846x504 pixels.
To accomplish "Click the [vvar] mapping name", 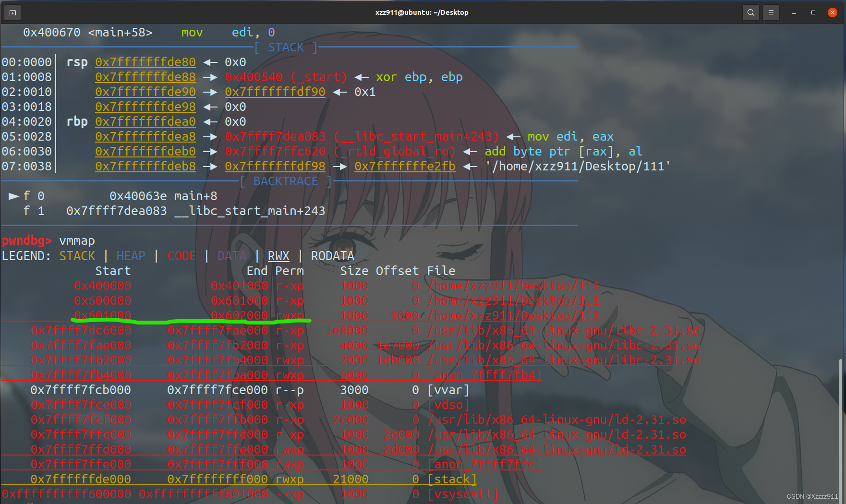I will 448,390.
